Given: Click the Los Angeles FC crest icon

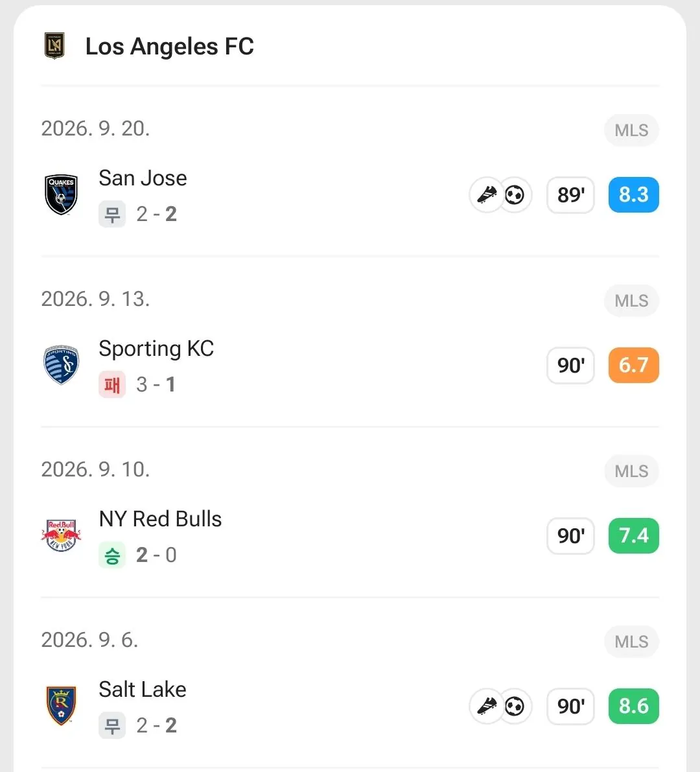Looking at the screenshot, I should pos(54,46).
